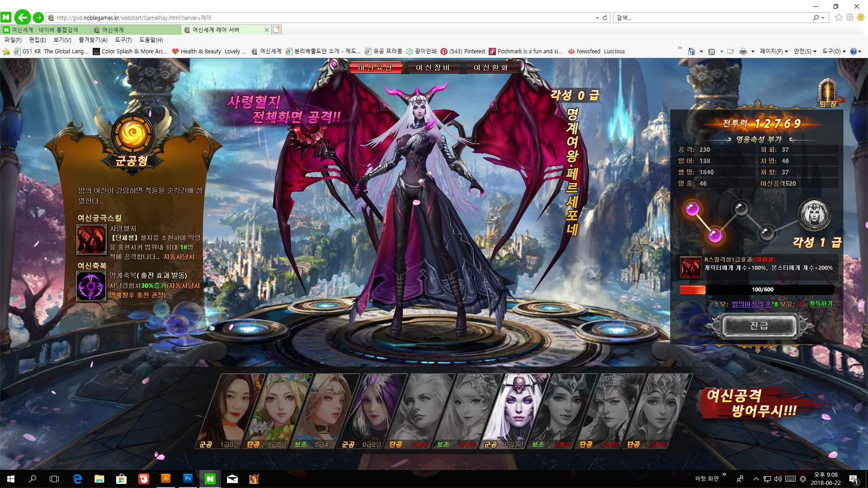Open Illustrator from the taskbar
Image resolution: width=868 pixels, height=488 pixels.
point(166,479)
